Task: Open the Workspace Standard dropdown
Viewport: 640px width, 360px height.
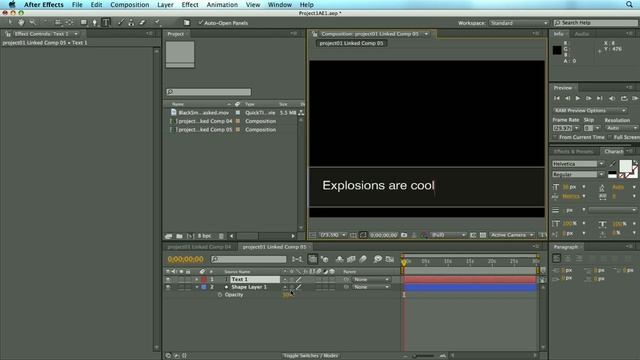Action: tap(519, 23)
